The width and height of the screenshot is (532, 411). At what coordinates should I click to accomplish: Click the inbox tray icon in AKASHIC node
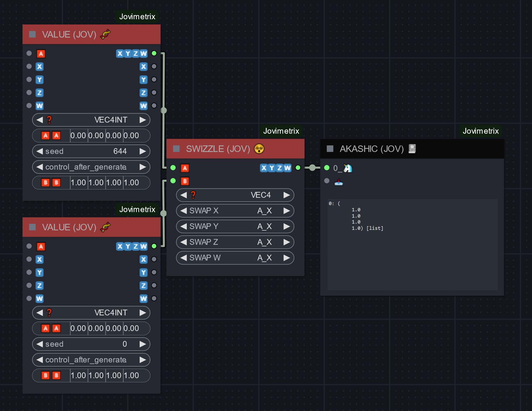tap(338, 182)
